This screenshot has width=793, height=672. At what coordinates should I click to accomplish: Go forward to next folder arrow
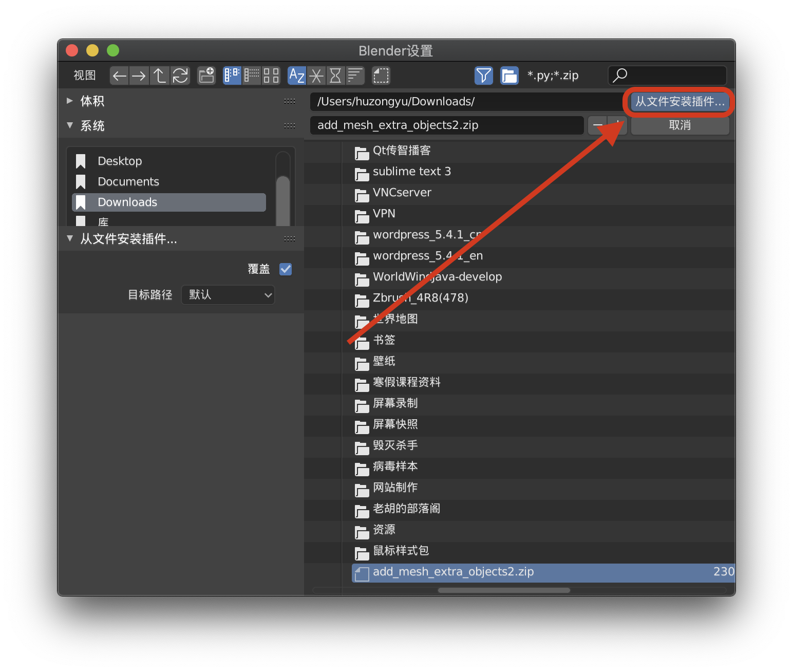pyautogui.click(x=139, y=76)
